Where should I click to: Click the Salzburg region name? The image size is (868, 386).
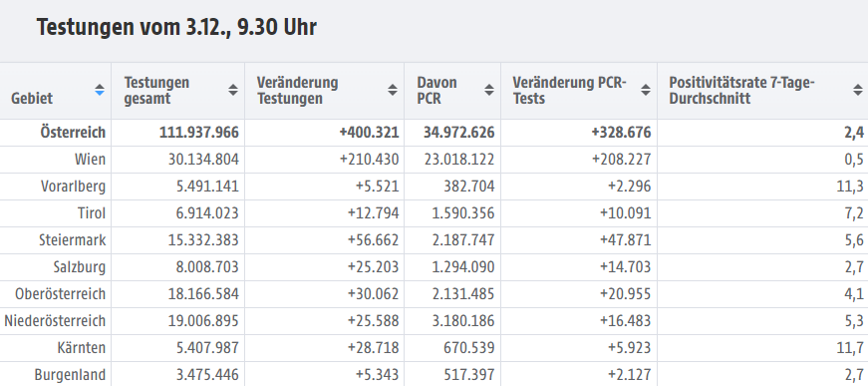79,267
